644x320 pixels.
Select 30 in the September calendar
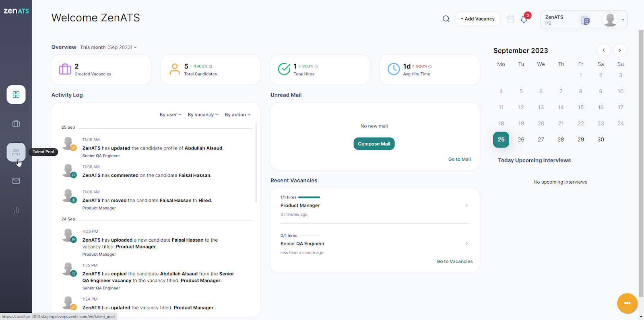click(601, 139)
